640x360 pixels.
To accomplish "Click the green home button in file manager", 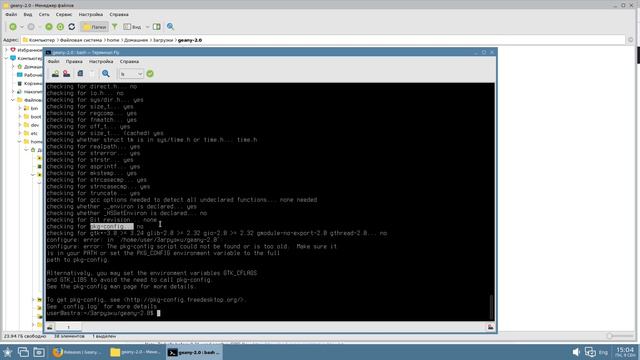I will click(60, 27).
